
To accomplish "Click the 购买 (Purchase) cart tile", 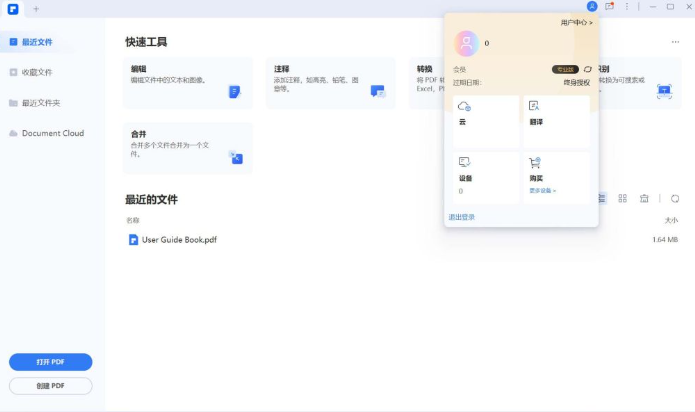I will (556, 170).
